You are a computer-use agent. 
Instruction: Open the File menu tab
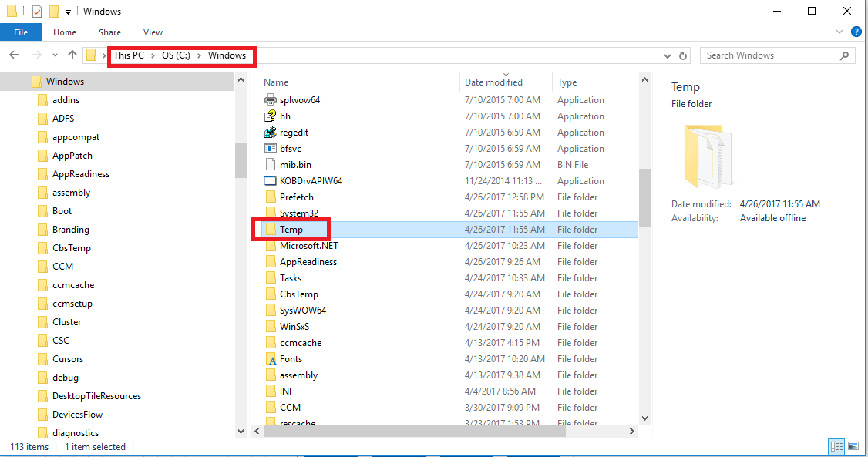click(21, 32)
